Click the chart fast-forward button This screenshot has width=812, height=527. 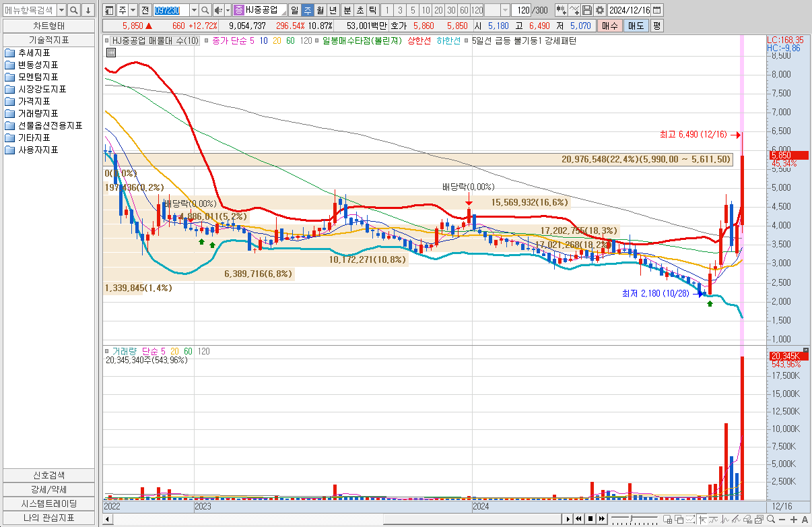tap(602, 519)
